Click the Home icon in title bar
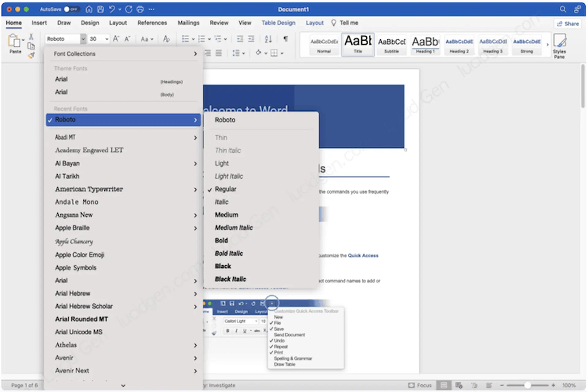 click(x=89, y=9)
